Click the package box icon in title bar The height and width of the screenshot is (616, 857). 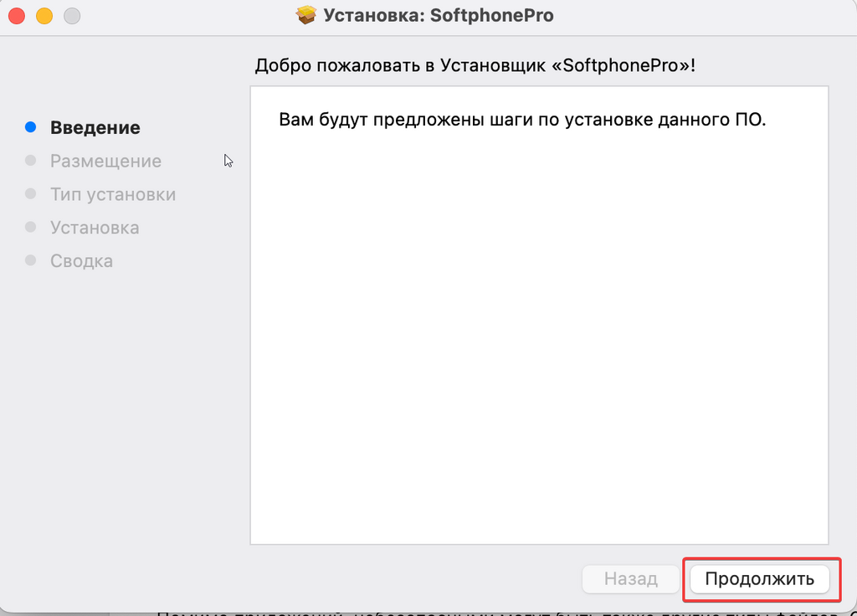[x=306, y=15]
